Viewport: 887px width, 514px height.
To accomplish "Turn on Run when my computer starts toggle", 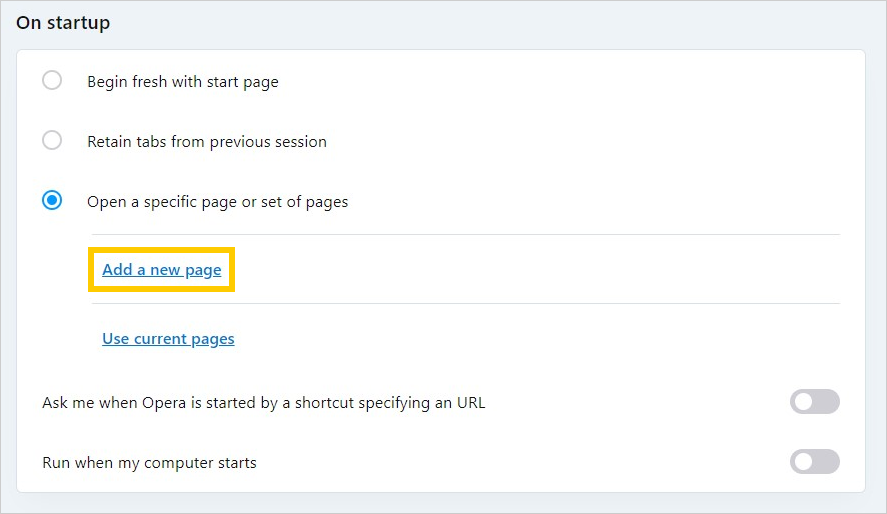I will pos(814,462).
